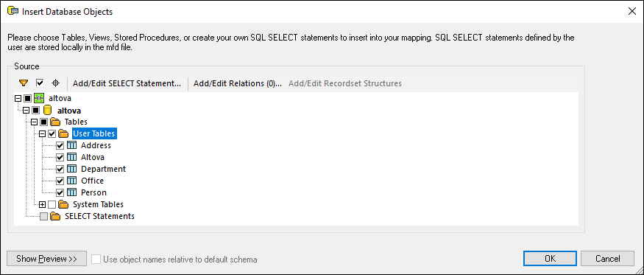Viewport: 644px width, 275px height.
Task: Click the Address table icon
Action: click(x=72, y=145)
